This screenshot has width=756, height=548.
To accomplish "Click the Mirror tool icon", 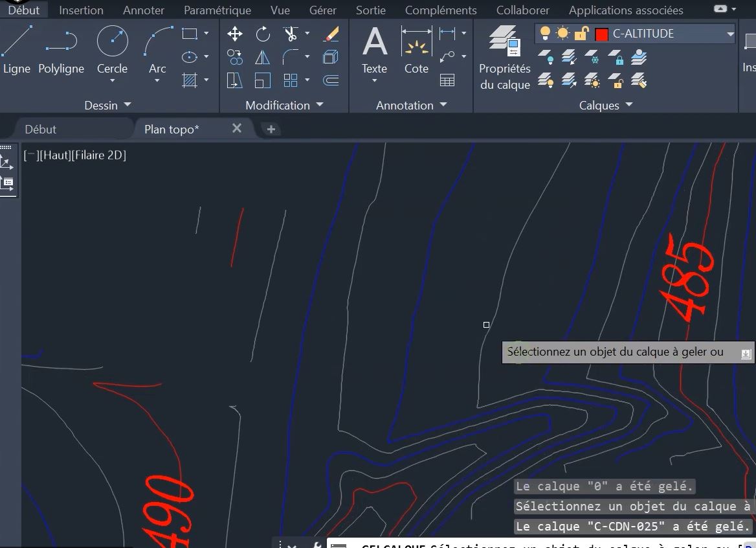I will [x=262, y=58].
